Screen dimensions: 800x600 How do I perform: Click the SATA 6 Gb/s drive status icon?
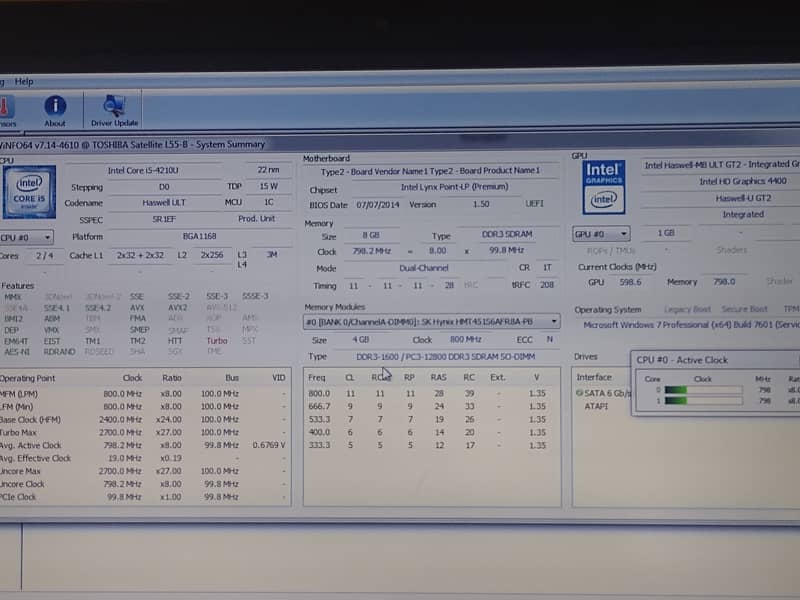(x=579, y=393)
